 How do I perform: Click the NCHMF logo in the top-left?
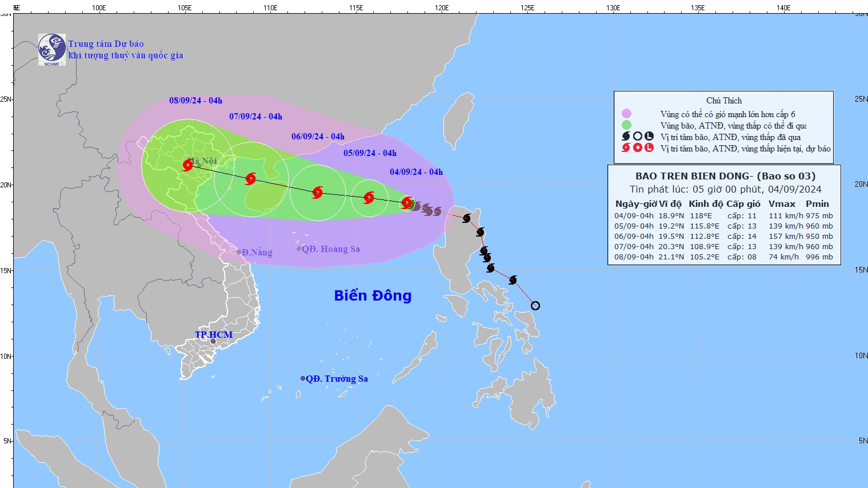pyautogui.click(x=52, y=49)
